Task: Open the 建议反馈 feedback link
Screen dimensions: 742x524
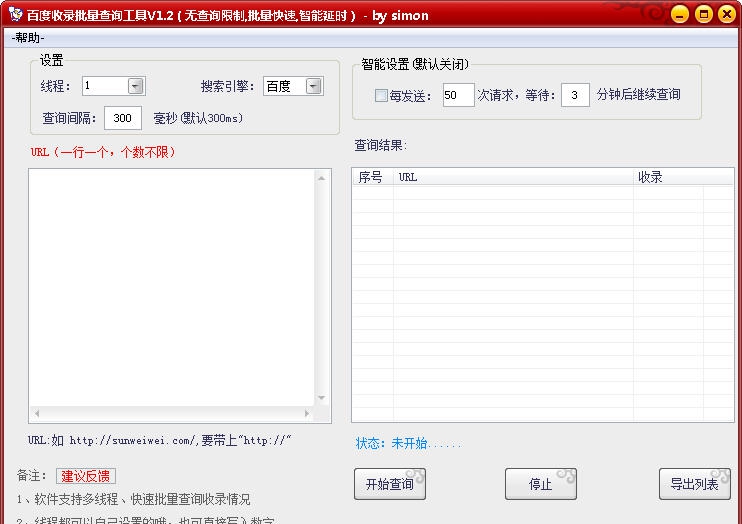Action: (x=86, y=476)
